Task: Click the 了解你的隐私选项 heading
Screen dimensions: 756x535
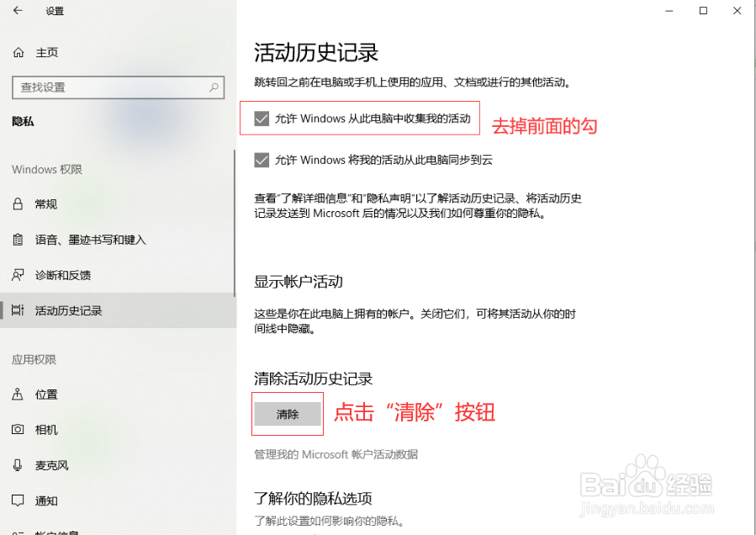Action: (x=314, y=498)
